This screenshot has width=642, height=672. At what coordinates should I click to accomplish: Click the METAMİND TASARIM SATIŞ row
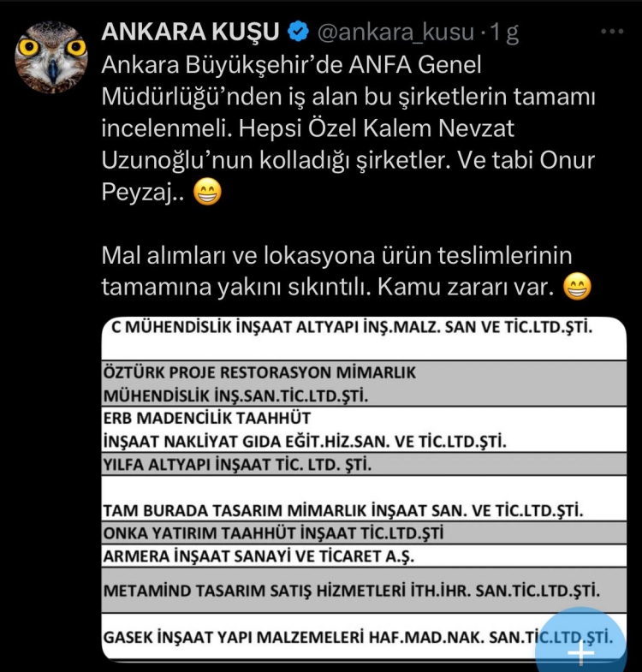(x=364, y=590)
